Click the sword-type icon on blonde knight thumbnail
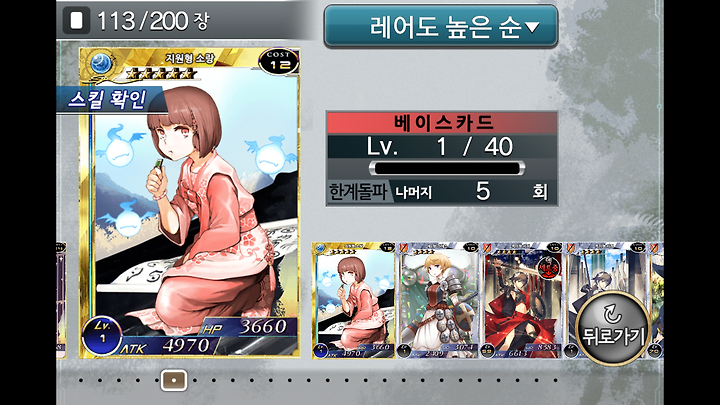 click(404, 248)
